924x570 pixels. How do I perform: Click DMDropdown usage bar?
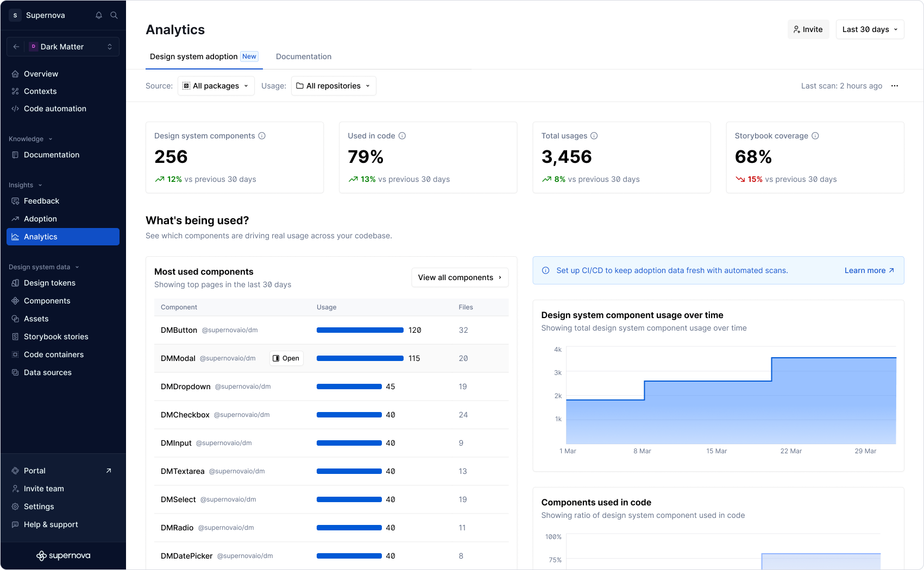349,387
